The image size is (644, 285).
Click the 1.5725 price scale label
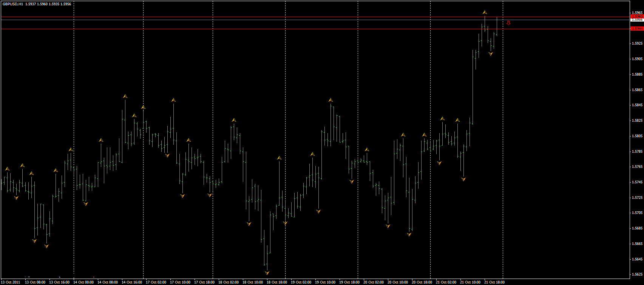pyautogui.click(x=637, y=198)
